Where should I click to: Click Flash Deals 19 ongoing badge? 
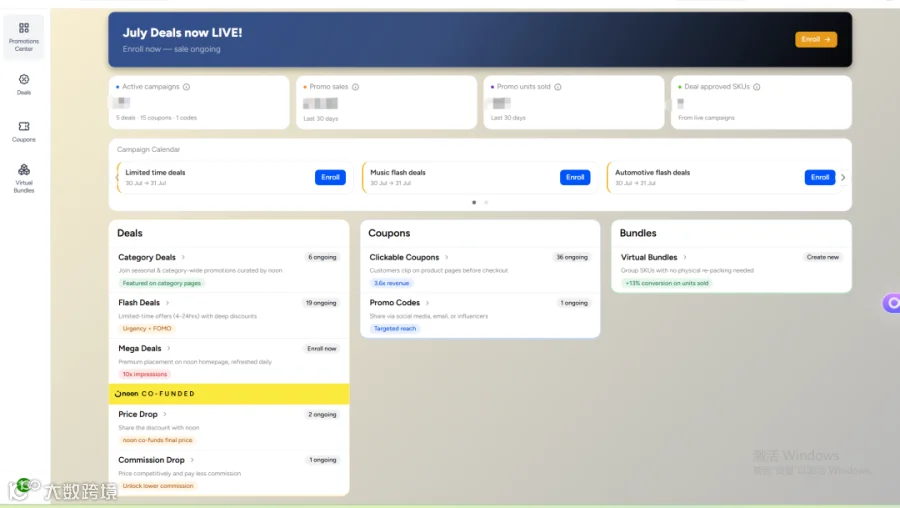[321, 303]
